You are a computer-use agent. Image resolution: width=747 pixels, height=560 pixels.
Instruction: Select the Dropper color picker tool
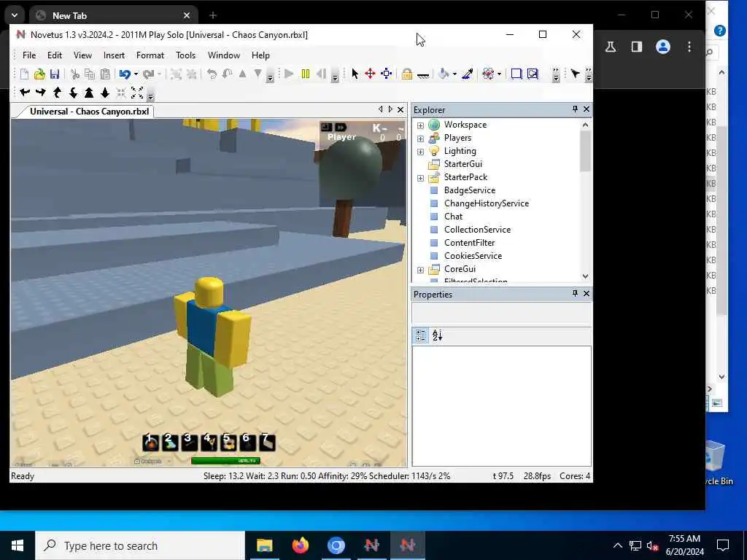(x=467, y=74)
